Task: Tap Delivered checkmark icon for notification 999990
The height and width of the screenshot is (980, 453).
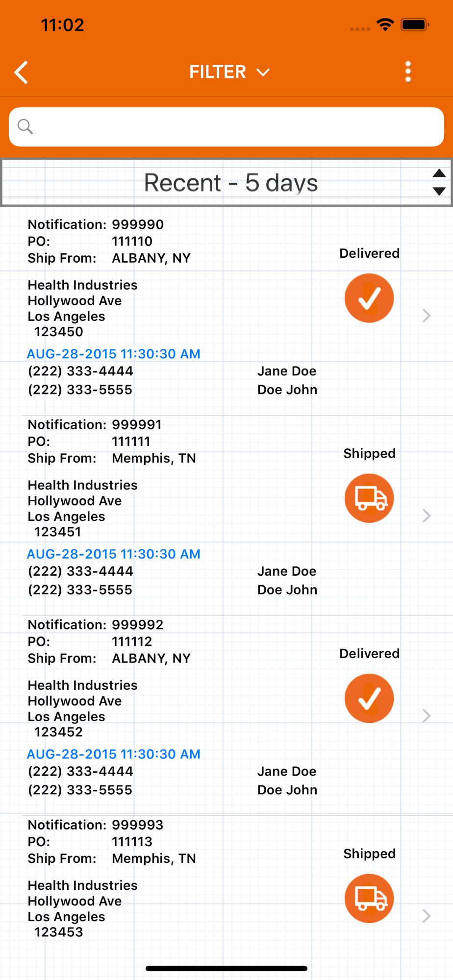Action: pyautogui.click(x=369, y=298)
